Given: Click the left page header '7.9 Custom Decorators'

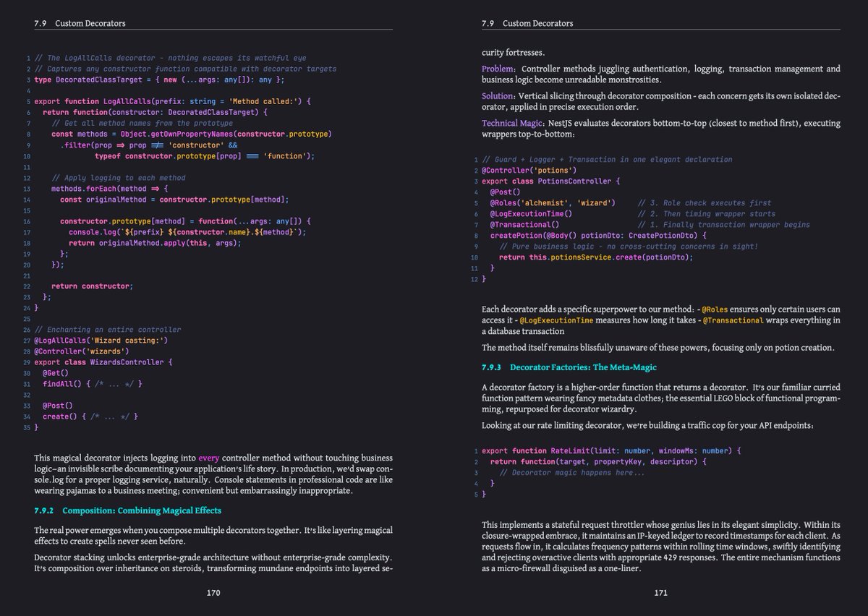Looking at the screenshot, I should click(x=80, y=23).
